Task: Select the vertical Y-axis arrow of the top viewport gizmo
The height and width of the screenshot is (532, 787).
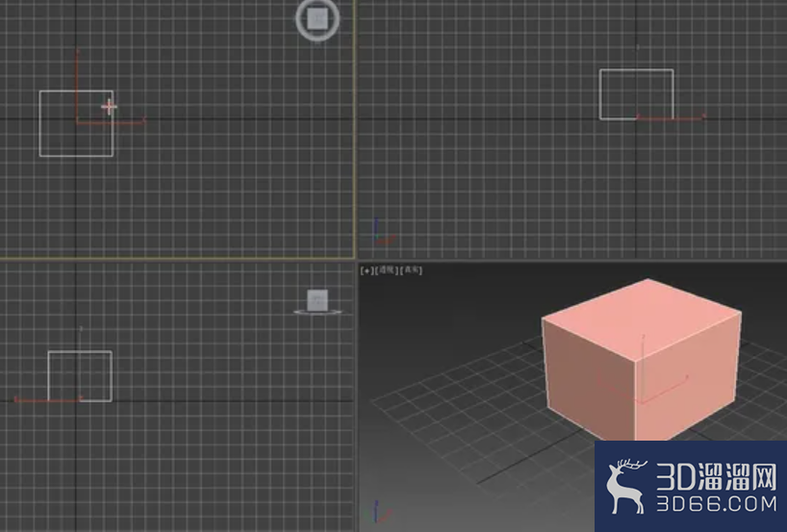Action: tap(77, 85)
